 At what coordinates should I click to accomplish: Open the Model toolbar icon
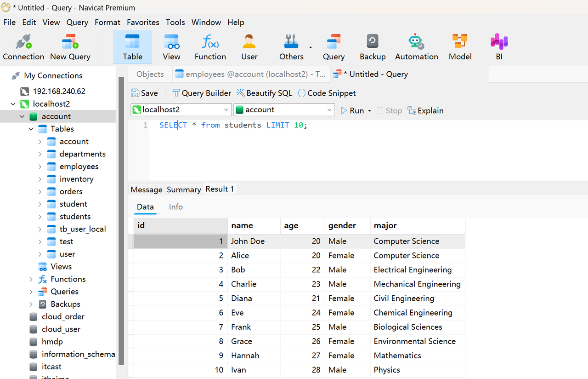460,47
